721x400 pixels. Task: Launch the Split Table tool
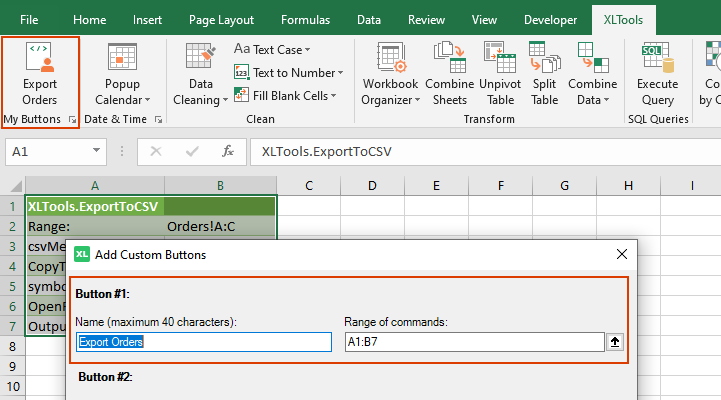pyautogui.click(x=544, y=74)
